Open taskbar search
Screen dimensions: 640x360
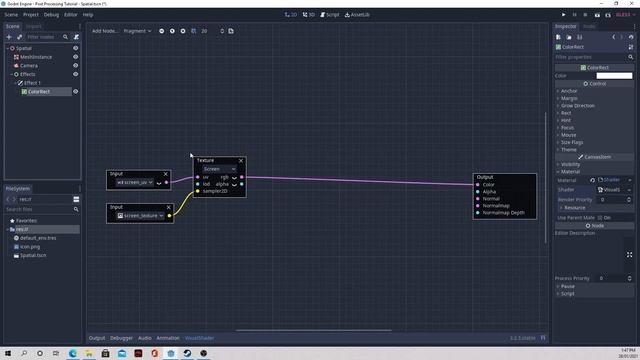click(24, 353)
